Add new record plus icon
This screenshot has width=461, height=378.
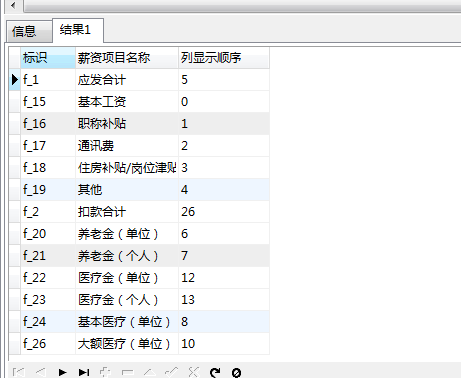coord(105,372)
